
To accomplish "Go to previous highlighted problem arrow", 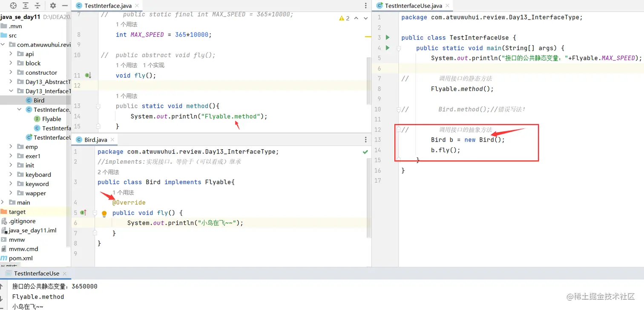I will tap(356, 18).
